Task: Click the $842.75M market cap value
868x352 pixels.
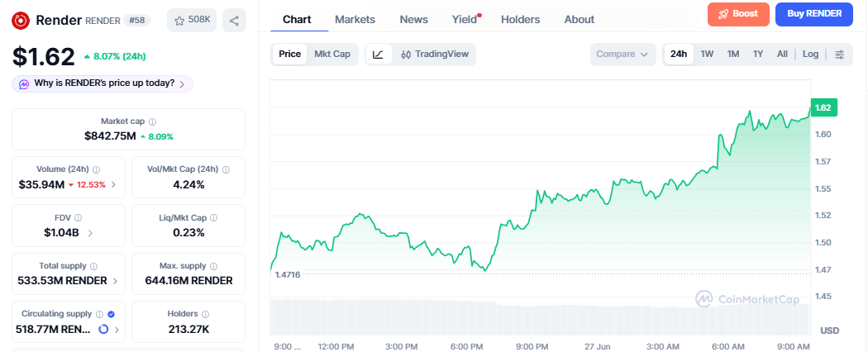Action: click(110, 136)
